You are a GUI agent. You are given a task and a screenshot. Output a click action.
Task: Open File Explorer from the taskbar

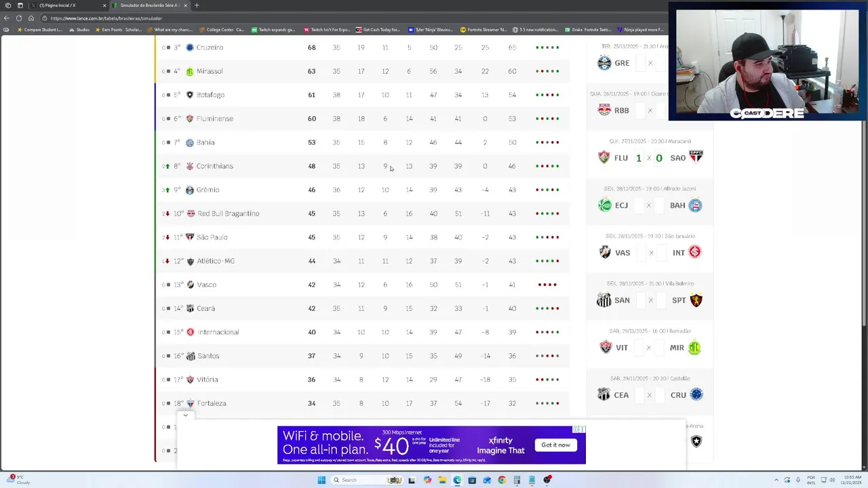click(x=442, y=480)
